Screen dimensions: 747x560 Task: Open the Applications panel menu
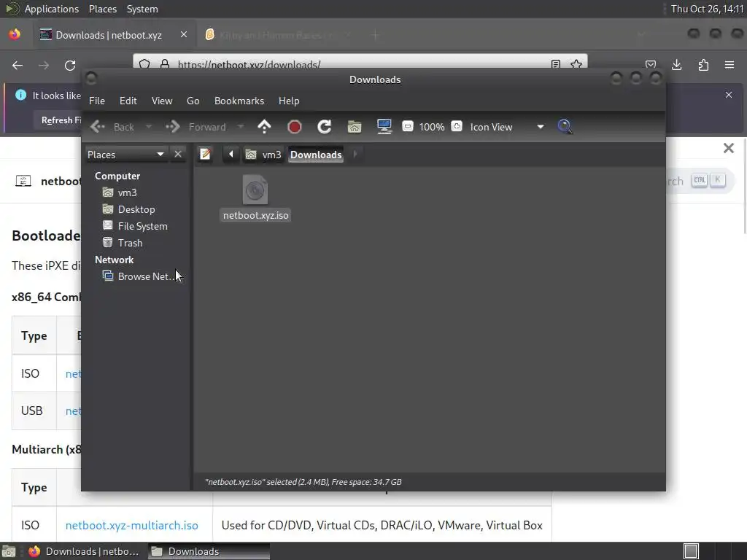pos(52,9)
